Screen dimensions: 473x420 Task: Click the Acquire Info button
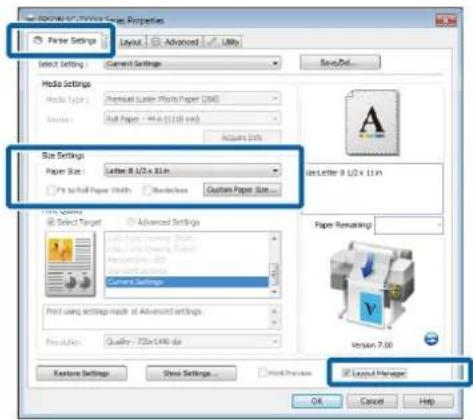tap(242, 138)
